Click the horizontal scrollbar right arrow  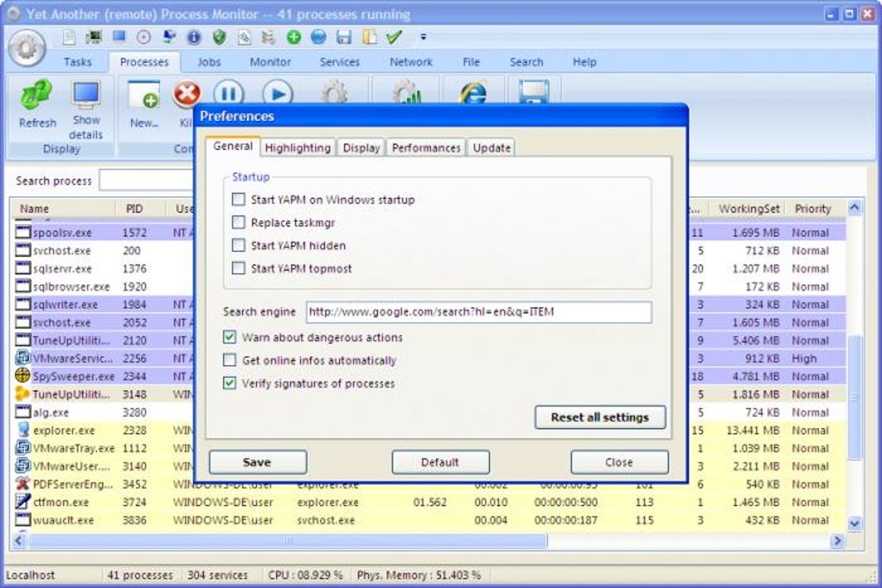[837, 540]
